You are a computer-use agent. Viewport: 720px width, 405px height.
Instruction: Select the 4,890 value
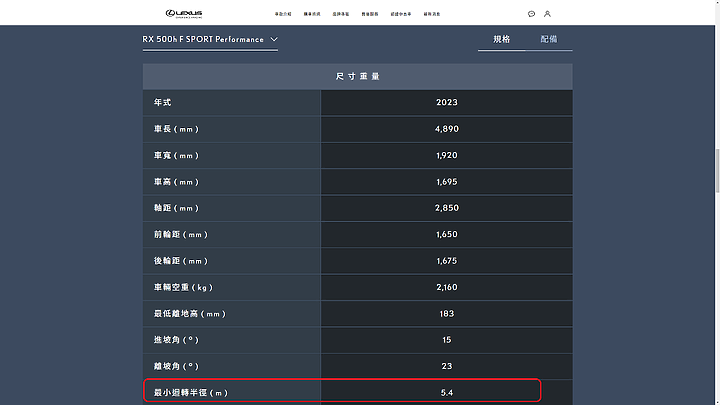pos(446,129)
